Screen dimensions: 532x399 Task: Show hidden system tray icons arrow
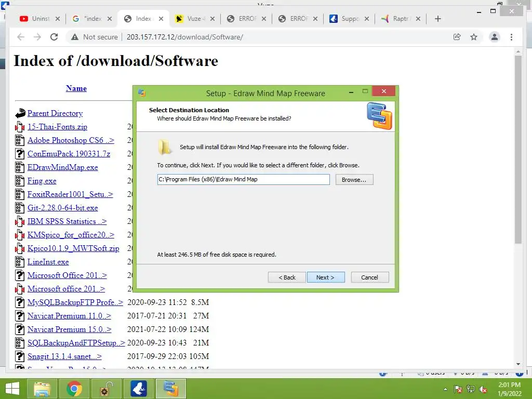tap(445, 389)
